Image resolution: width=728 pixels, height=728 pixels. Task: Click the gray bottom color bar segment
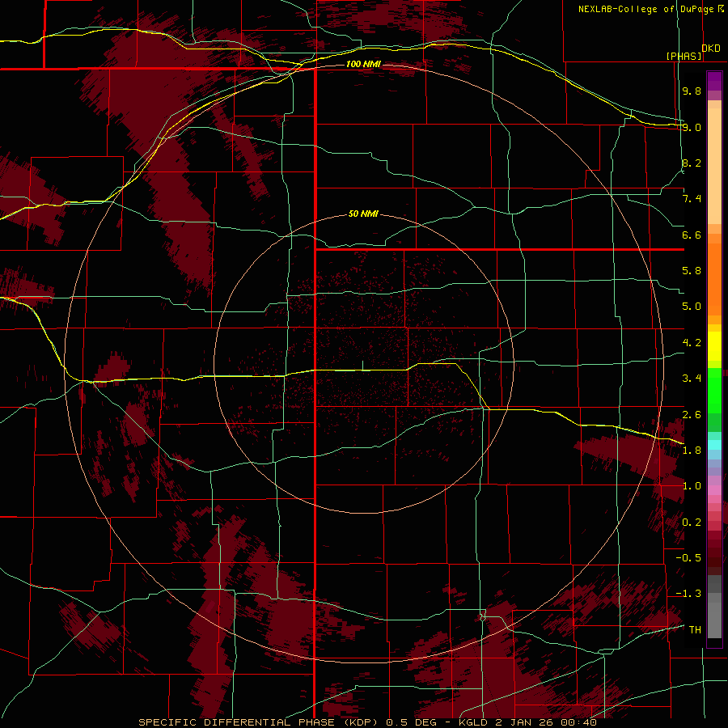tap(714, 620)
